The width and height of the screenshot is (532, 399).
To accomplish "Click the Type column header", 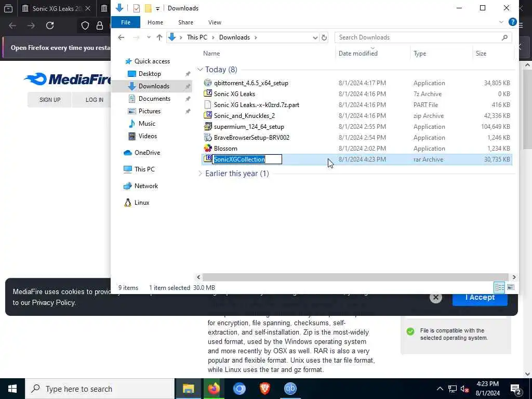I will click(x=420, y=54).
